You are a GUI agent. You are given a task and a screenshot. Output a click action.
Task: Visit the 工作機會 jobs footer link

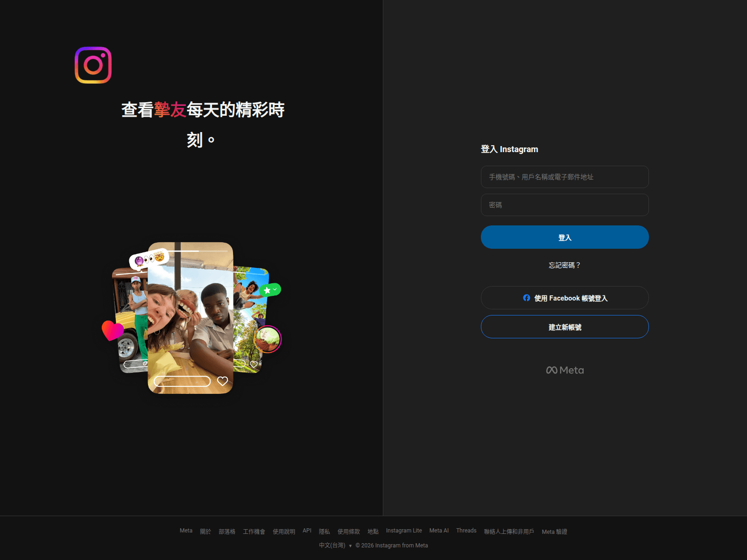[254, 532]
